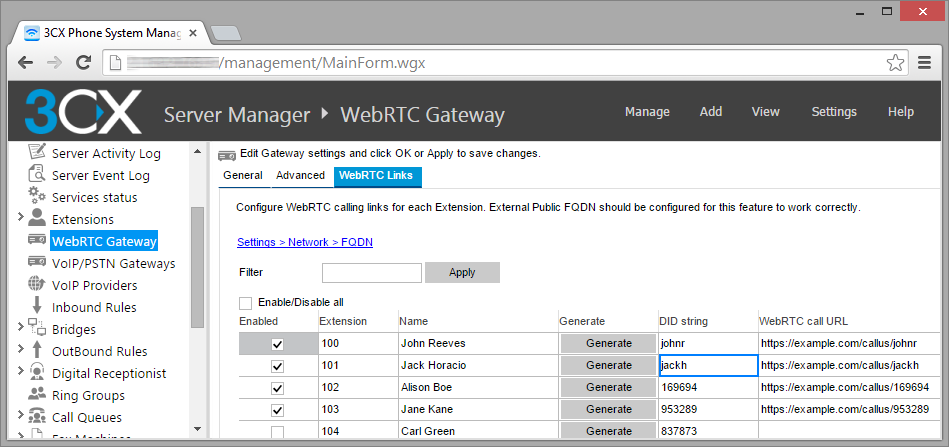Expand the Extensions tree node
949x447 pixels.
pos(21,217)
